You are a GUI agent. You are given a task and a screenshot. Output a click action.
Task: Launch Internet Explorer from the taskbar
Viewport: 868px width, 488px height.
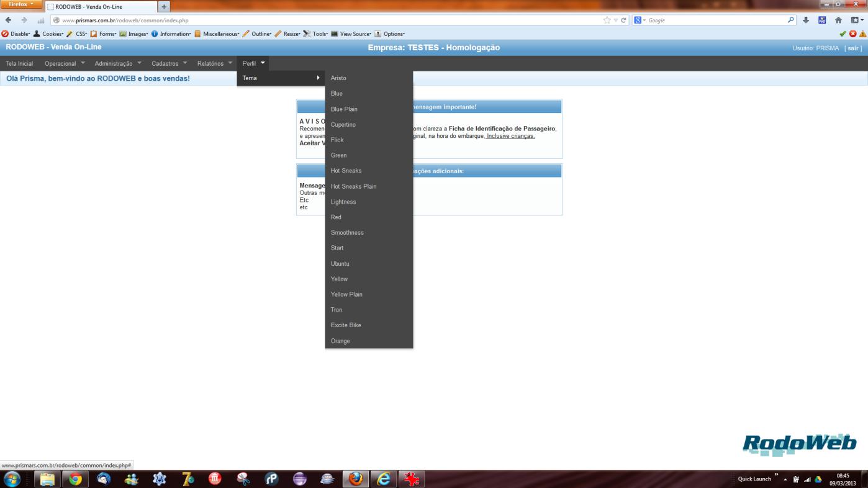click(x=384, y=479)
